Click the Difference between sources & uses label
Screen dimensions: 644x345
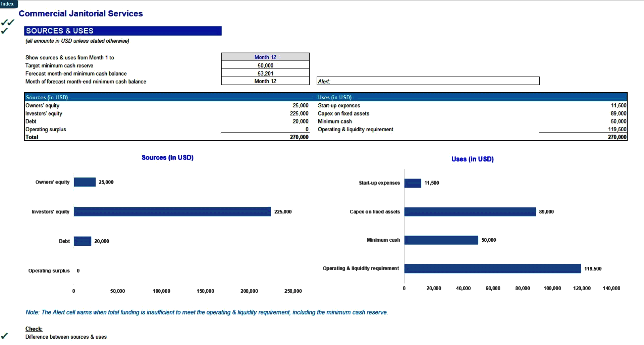tap(66, 337)
